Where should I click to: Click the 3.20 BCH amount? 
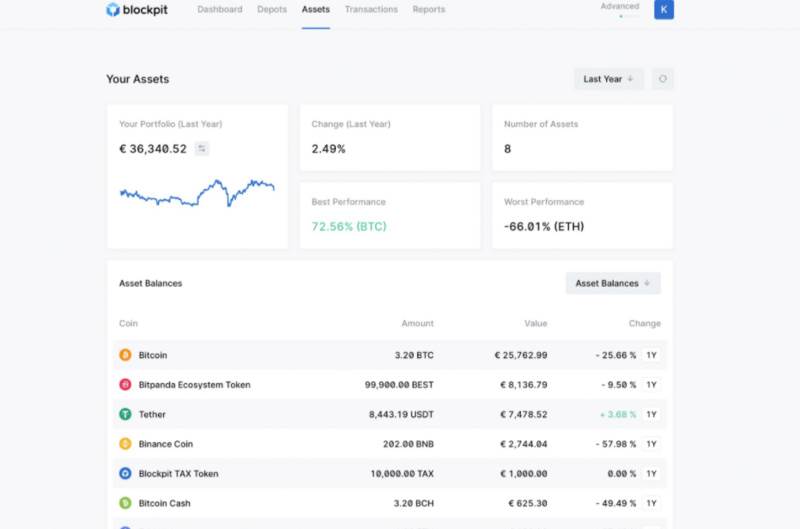414,503
